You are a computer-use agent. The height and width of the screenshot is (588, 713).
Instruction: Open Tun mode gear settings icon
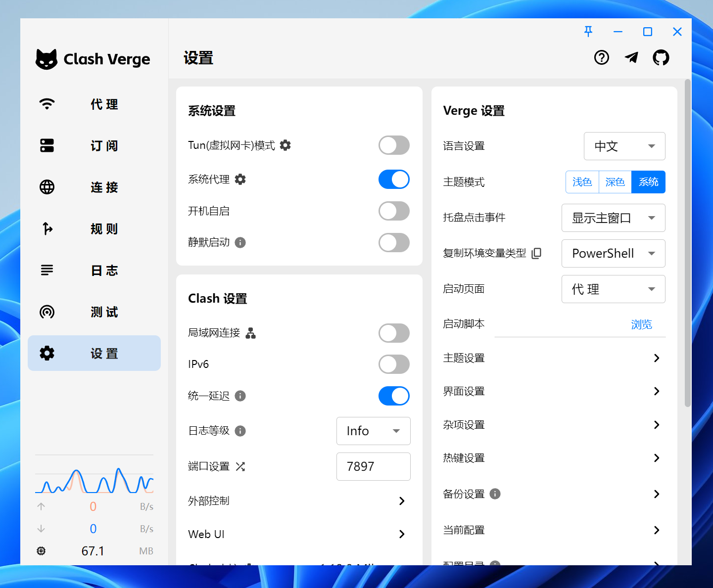click(285, 145)
